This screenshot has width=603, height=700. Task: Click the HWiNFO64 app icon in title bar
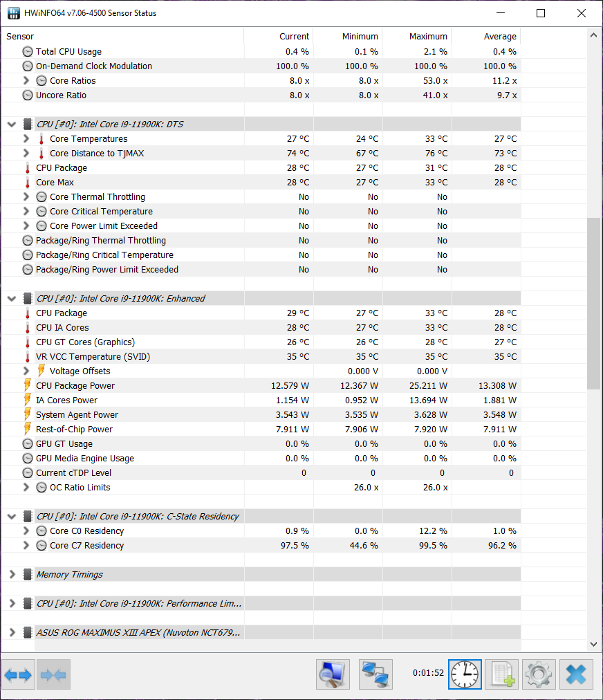coord(13,13)
